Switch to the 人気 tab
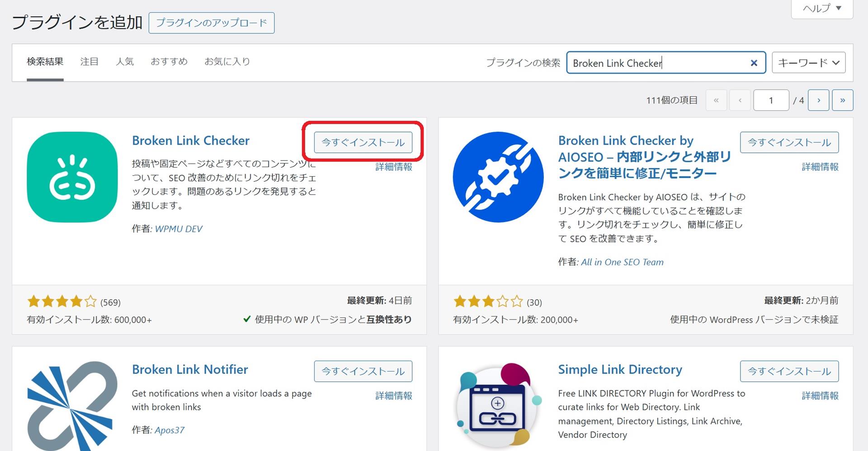 pyautogui.click(x=125, y=61)
